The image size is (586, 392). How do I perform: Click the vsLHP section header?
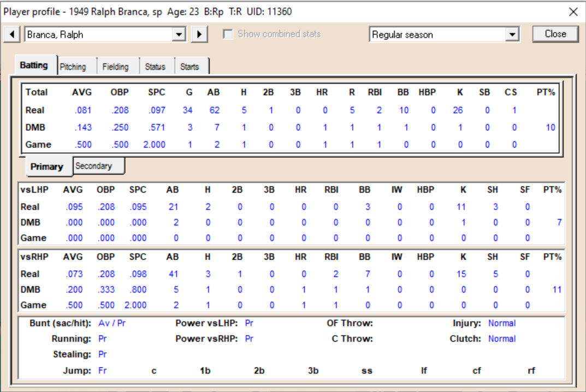tap(34, 190)
